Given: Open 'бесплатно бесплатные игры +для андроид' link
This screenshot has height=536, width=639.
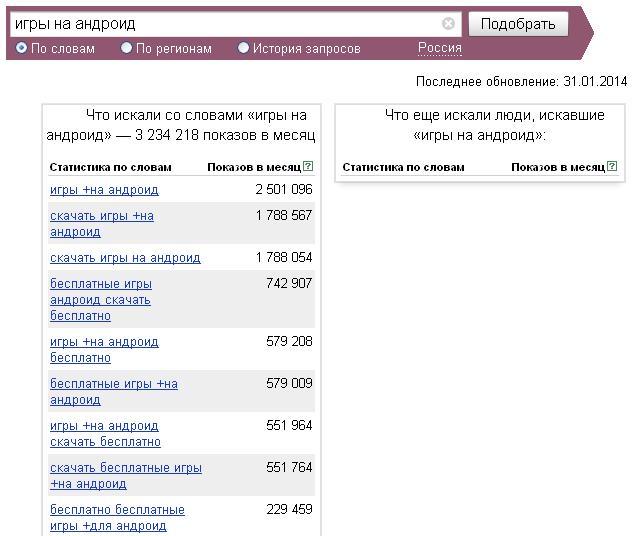Looking at the screenshot, I should (x=117, y=518).
